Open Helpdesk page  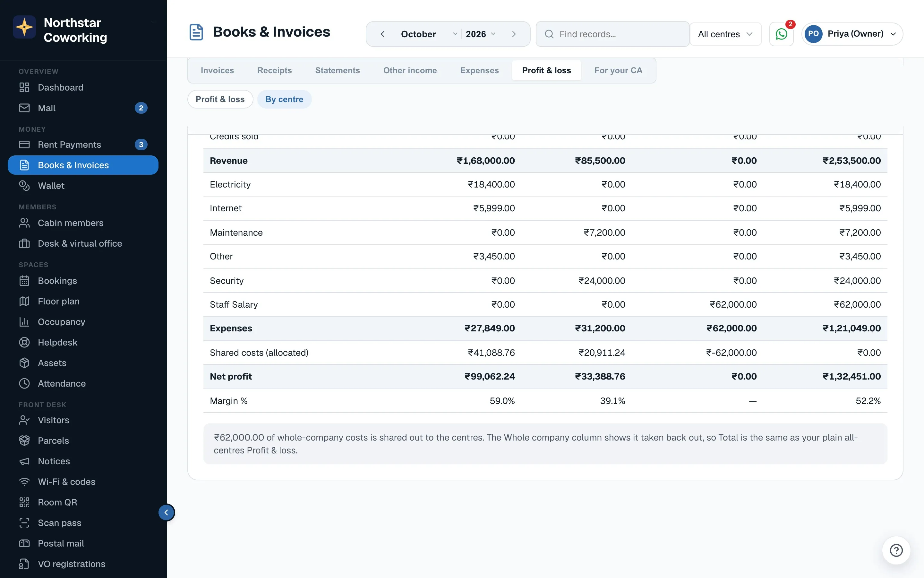(x=83, y=342)
